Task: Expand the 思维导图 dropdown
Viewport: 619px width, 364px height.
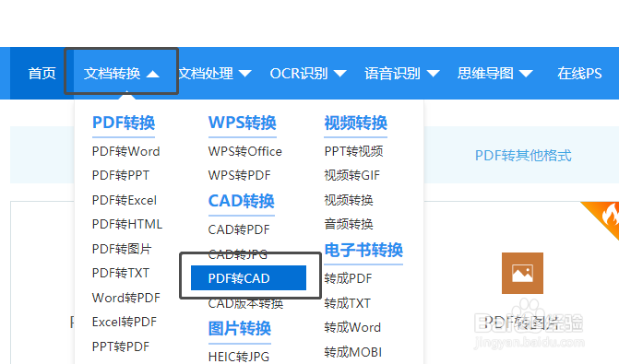Action: (x=526, y=74)
